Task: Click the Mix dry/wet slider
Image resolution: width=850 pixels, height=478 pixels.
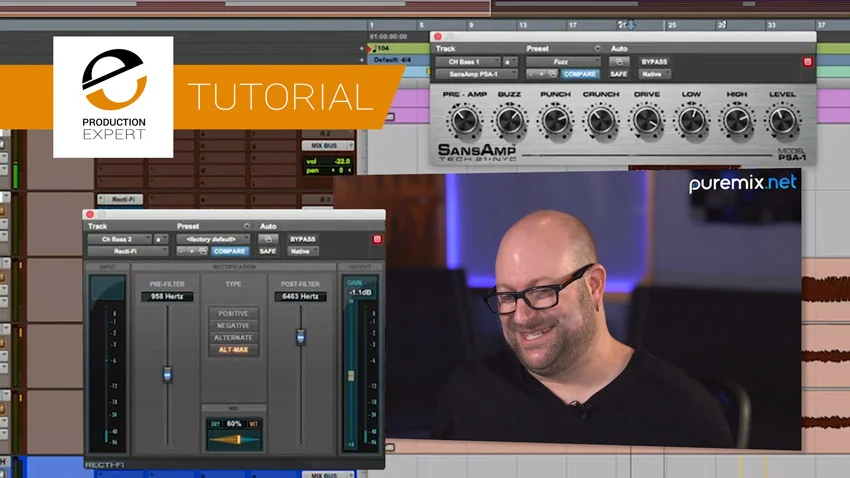Action: [x=234, y=440]
